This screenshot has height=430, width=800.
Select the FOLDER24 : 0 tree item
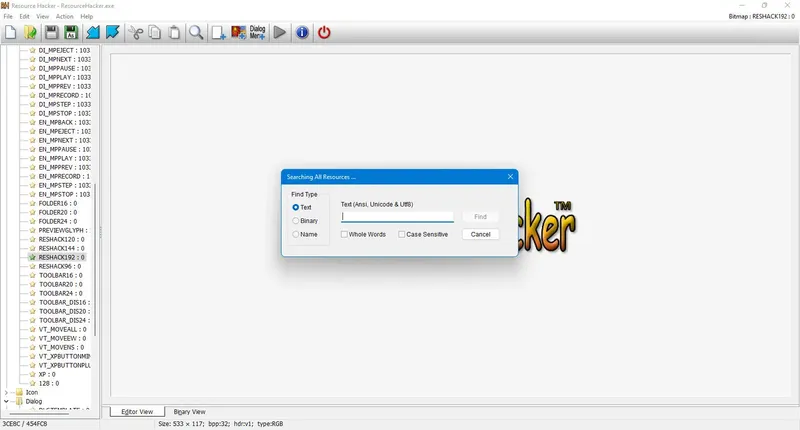pyautogui.click(x=58, y=221)
